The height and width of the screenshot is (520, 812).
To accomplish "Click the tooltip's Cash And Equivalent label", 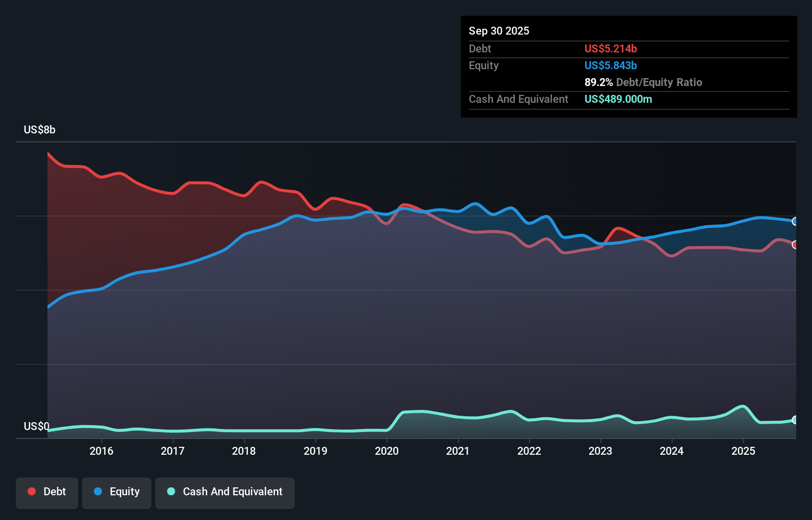I will tap(518, 99).
